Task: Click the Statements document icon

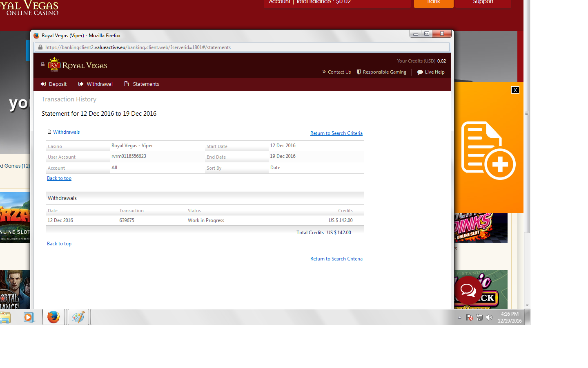Action: [127, 84]
